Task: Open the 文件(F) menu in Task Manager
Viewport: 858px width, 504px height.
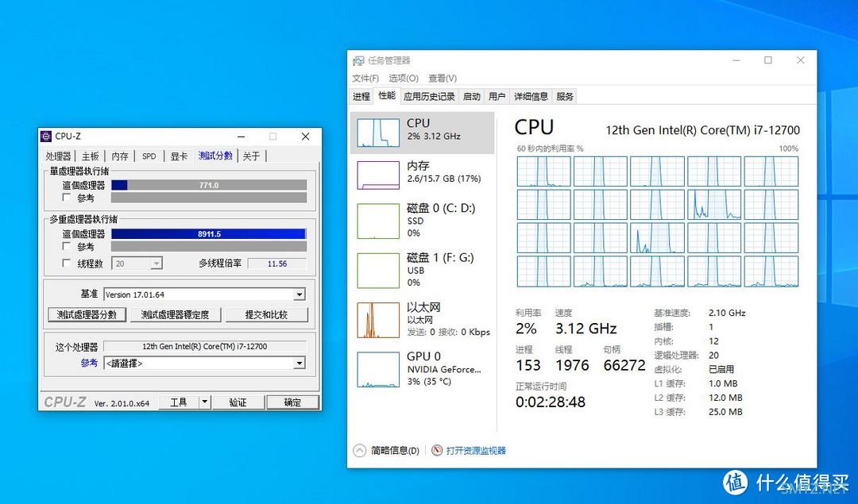Action: tap(365, 78)
